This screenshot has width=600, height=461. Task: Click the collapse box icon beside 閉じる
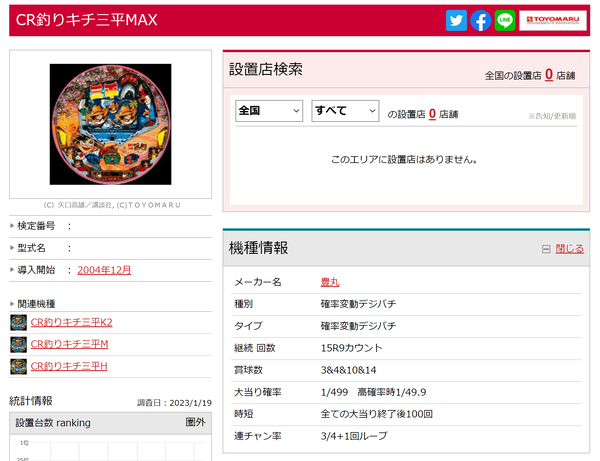point(546,249)
